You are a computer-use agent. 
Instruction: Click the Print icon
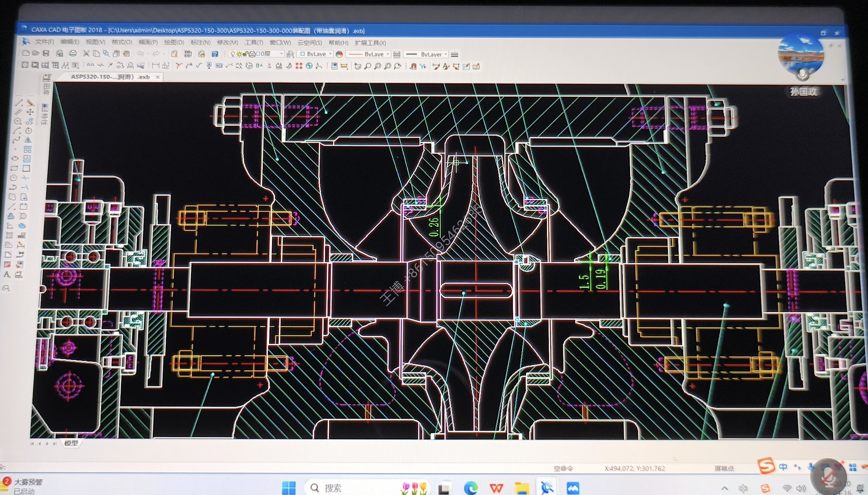[73, 53]
